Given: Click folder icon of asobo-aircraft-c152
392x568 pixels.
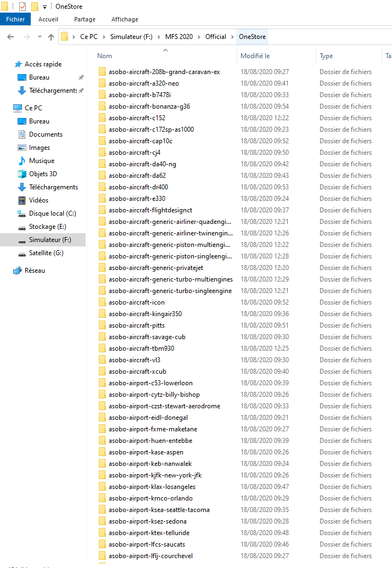Looking at the screenshot, I should click(102, 118).
